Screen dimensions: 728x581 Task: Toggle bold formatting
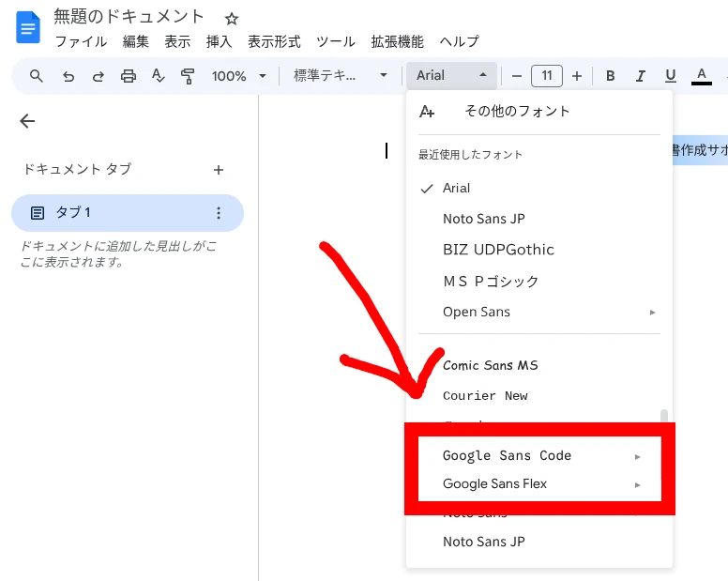click(611, 76)
